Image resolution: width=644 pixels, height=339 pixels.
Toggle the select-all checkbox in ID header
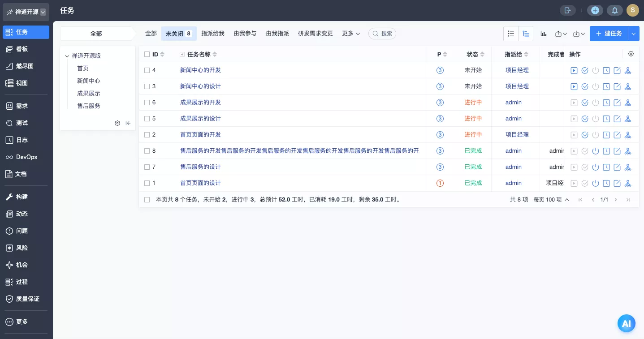[147, 54]
